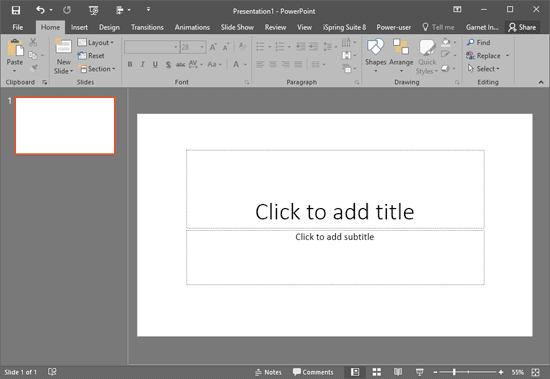
Task: Open Quick Styles gallery
Action: [427, 56]
